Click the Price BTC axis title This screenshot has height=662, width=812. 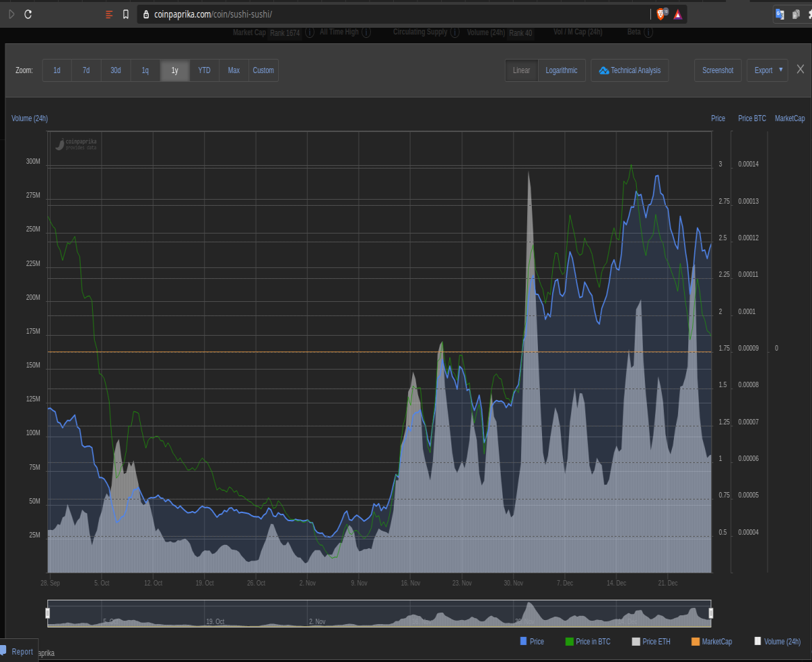click(752, 118)
